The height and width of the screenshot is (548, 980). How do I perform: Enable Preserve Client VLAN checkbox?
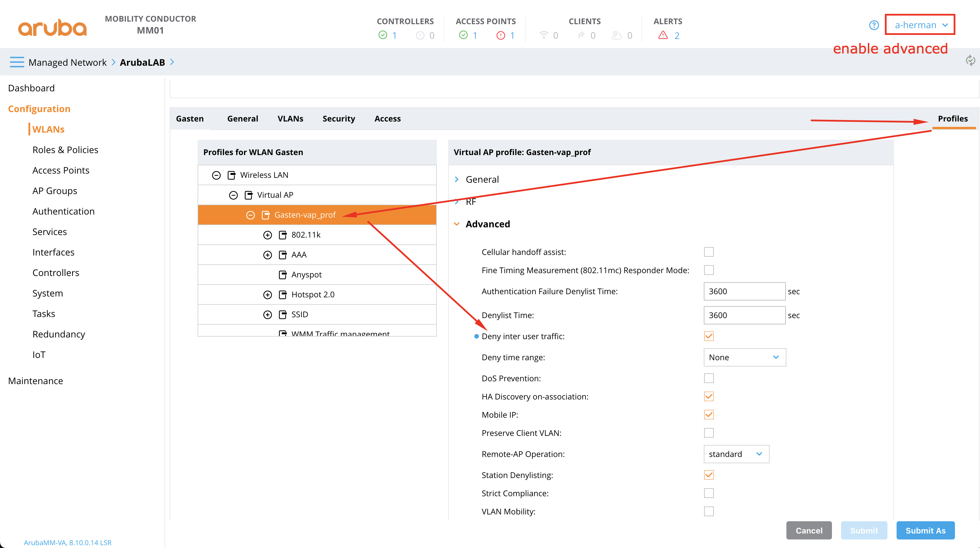click(708, 433)
